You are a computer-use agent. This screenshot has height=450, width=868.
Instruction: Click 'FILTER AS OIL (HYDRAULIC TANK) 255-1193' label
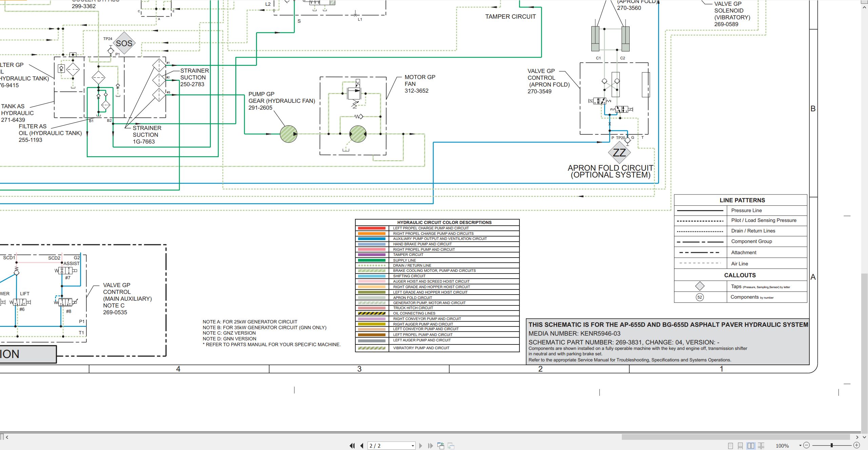(50, 133)
